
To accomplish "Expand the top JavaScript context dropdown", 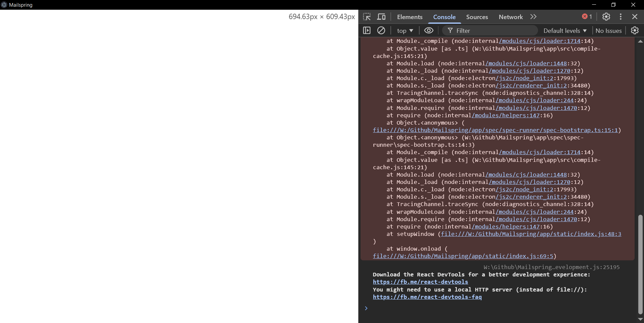I will 405,30.
